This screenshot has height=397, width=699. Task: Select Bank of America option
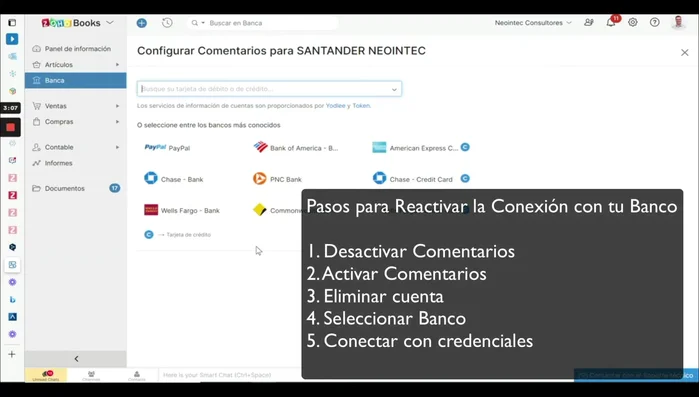tap(296, 147)
